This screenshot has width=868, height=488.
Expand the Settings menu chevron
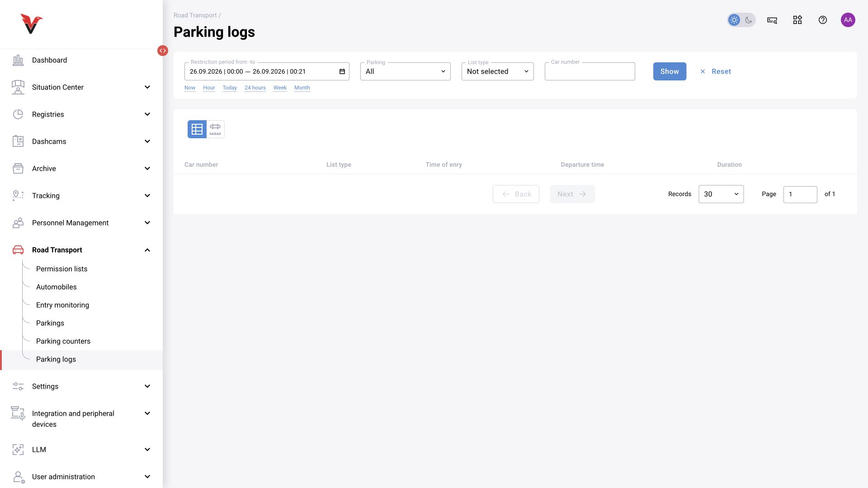click(x=147, y=386)
